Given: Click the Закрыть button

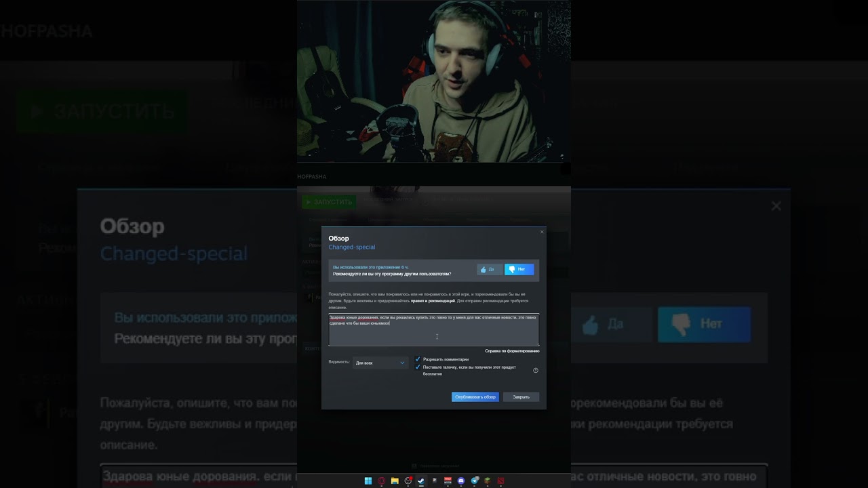Looking at the screenshot, I should coord(521,396).
